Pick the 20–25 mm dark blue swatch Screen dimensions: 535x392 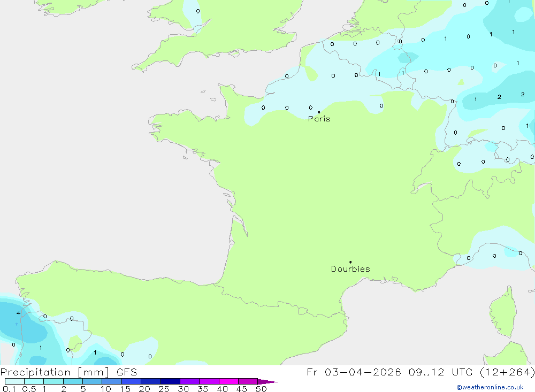(151, 381)
